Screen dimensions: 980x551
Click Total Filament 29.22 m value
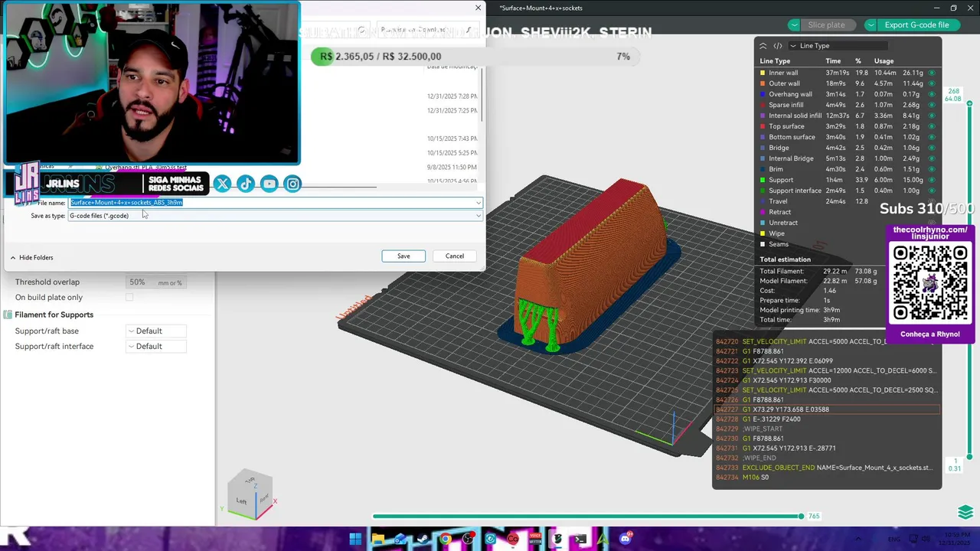point(835,272)
